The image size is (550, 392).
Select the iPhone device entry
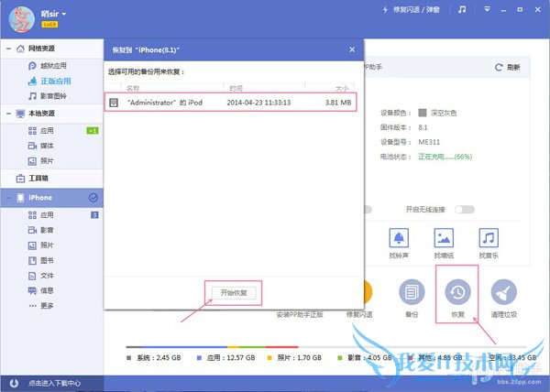51,198
